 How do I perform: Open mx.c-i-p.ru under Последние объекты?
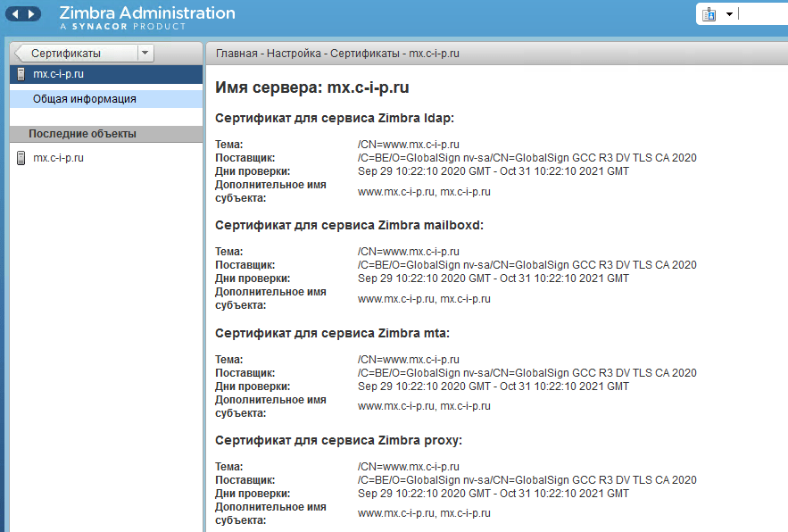pyautogui.click(x=58, y=158)
